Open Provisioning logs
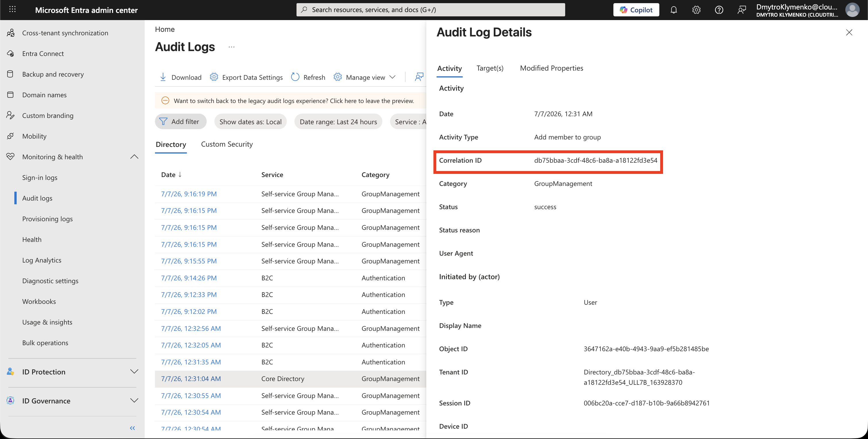Screen dimensions: 868x439 [x=47, y=219]
